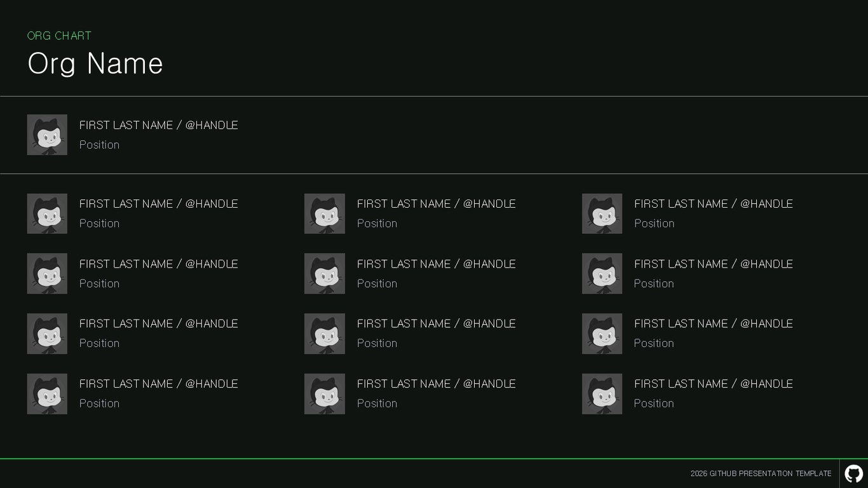Select middle-column second-row Octocat avatar
Screen dimensions: 868x488
coord(325,274)
